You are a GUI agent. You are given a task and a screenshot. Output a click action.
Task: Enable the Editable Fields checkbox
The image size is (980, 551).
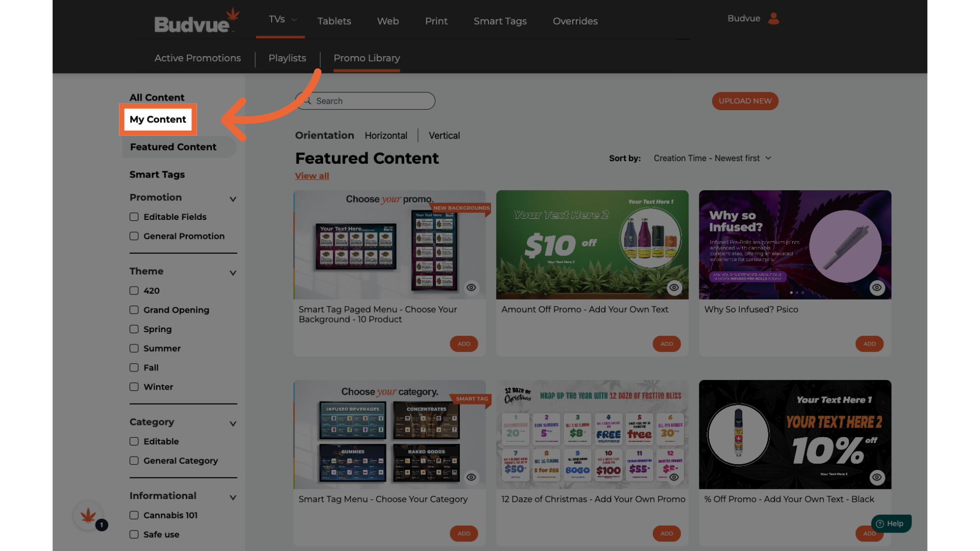(134, 217)
